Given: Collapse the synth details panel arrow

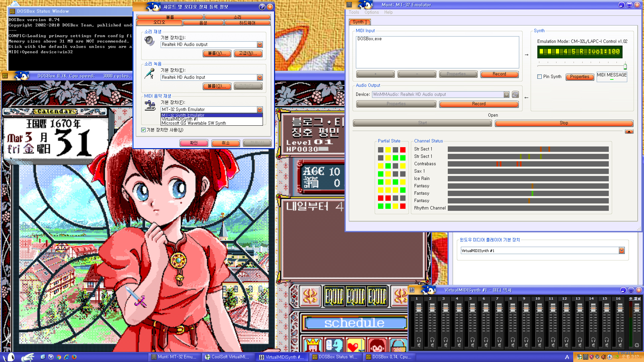Looking at the screenshot, I should pos(629,132).
